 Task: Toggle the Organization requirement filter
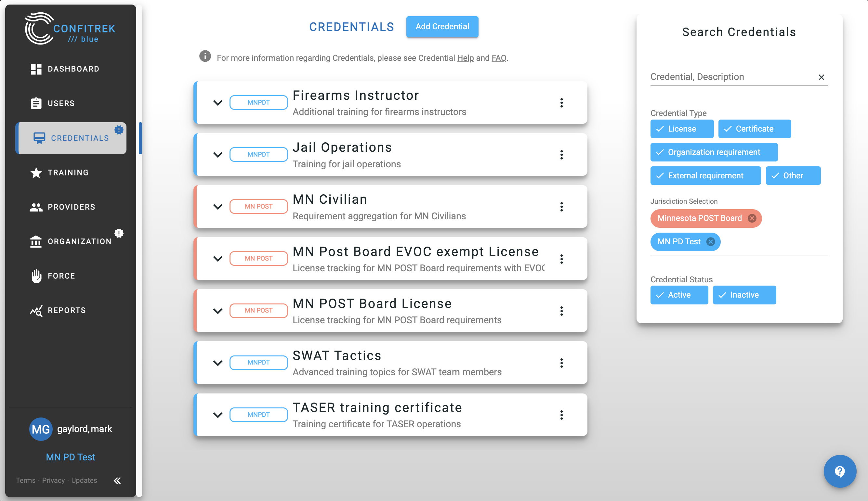click(714, 152)
